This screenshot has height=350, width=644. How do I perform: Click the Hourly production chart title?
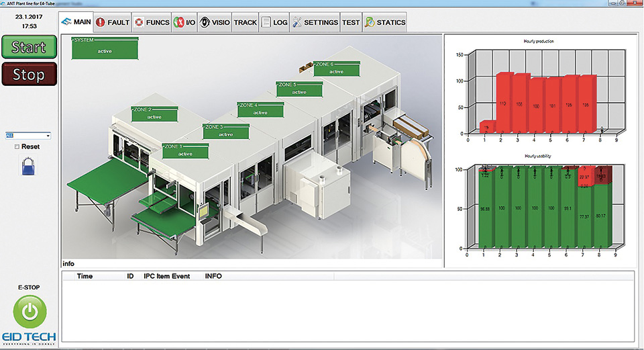point(539,41)
